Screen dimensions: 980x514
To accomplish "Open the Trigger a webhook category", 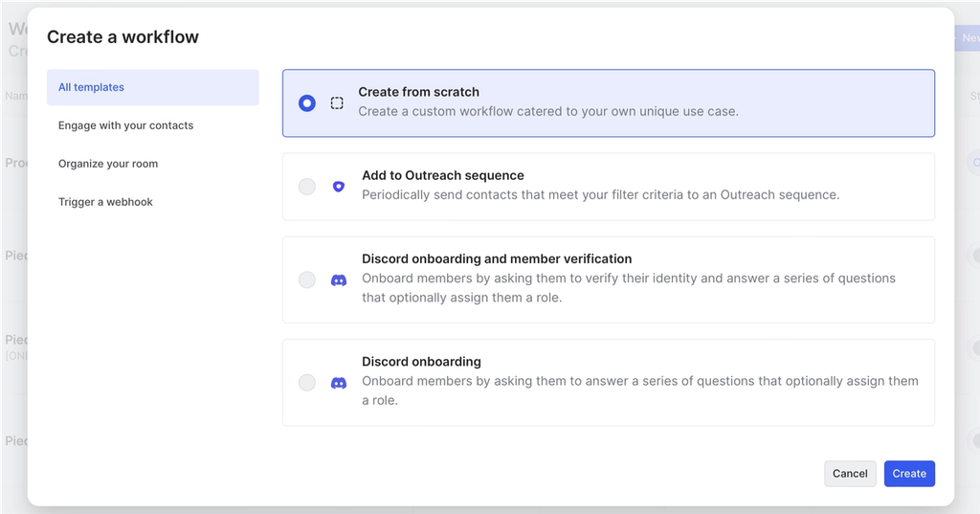I will [105, 202].
